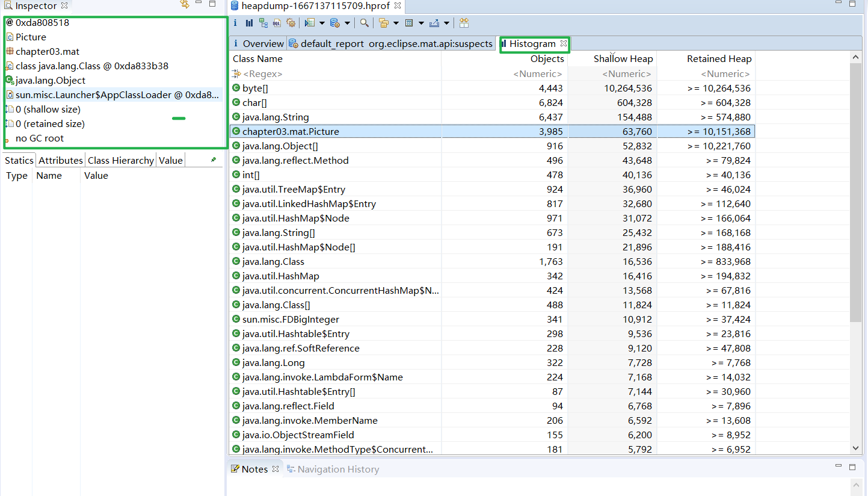The height and width of the screenshot is (496, 868).
Task: Select the heapdump-1667137115709.hprof editor tab
Action: pyautogui.click(x=315, y=5)
